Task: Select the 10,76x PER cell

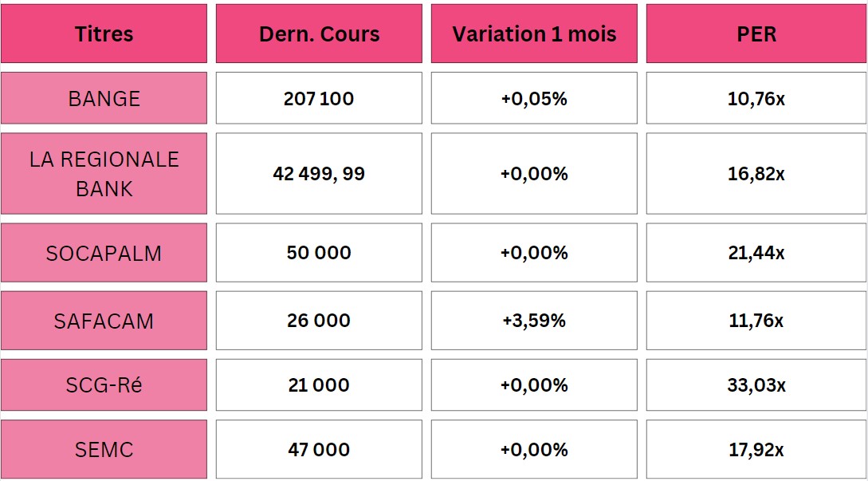Action: click(x=756, y=98)
